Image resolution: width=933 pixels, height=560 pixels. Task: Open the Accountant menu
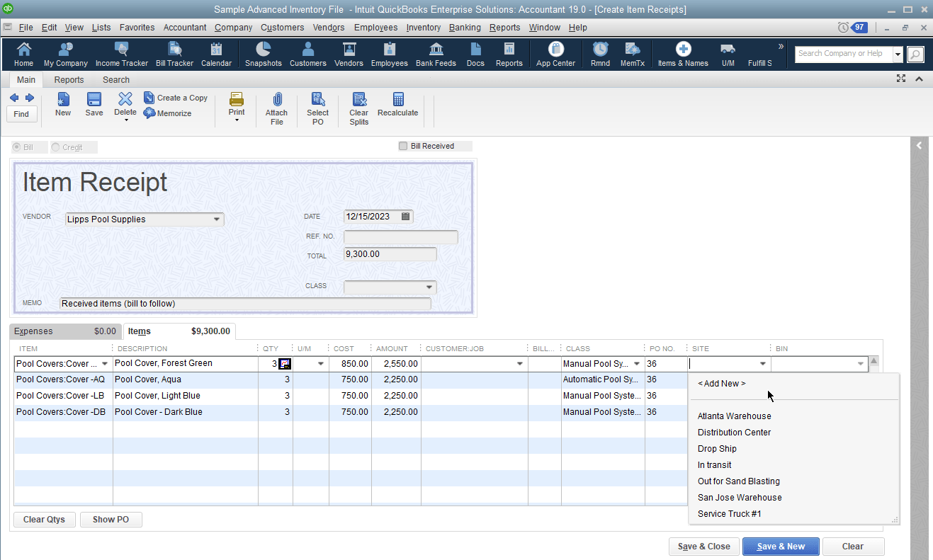click(185, 28)
